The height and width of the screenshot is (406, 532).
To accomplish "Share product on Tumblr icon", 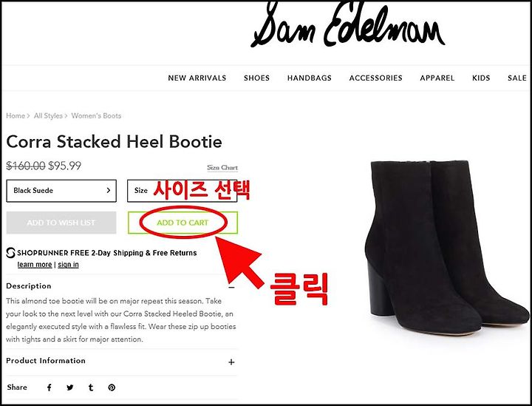I will pyautogui.click(x=91, y=388).
